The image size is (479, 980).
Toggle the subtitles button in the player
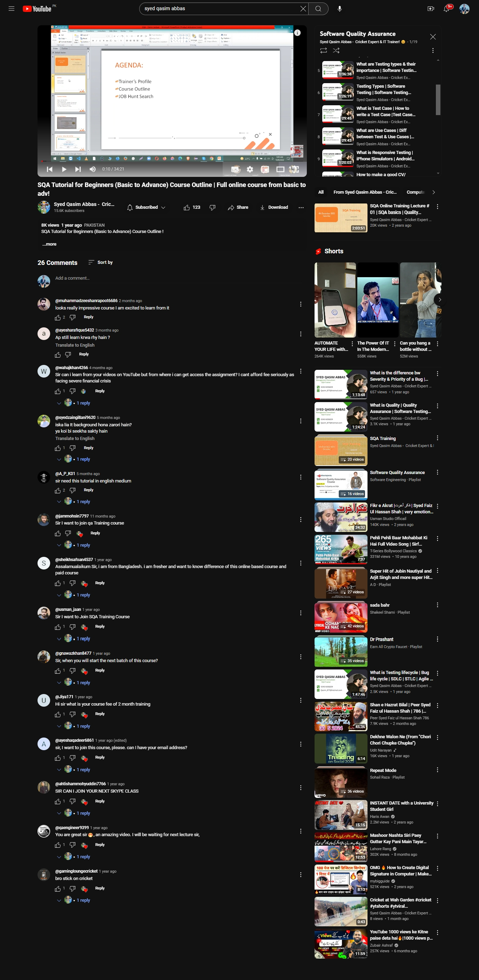pos(235,169)
